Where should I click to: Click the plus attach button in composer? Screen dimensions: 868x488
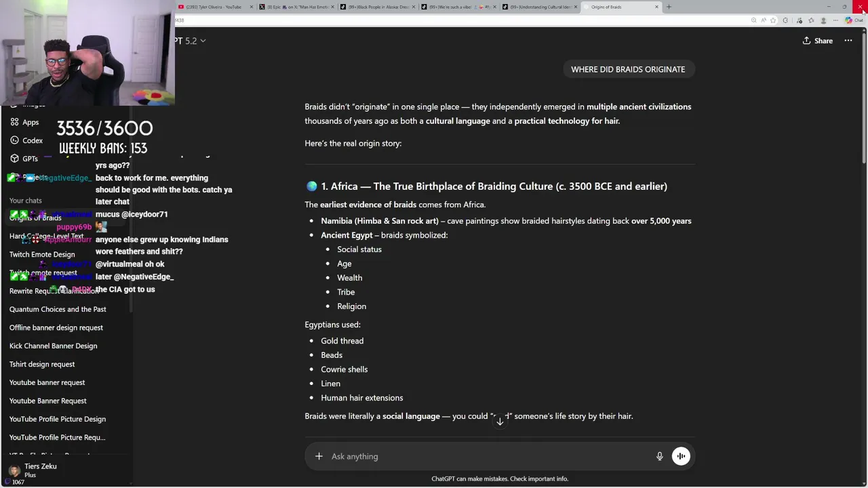point(319,456)
